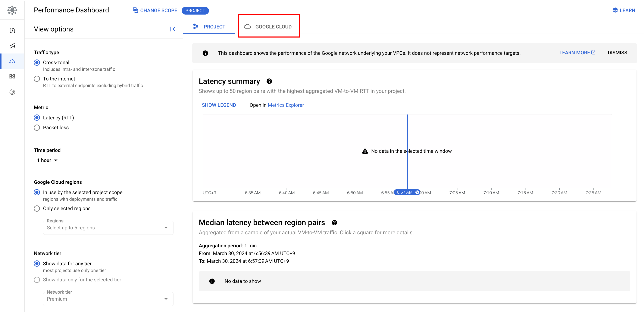Click the help icon beside Latency summary
This screenshot has height=312, width=644.
[269, 81]
